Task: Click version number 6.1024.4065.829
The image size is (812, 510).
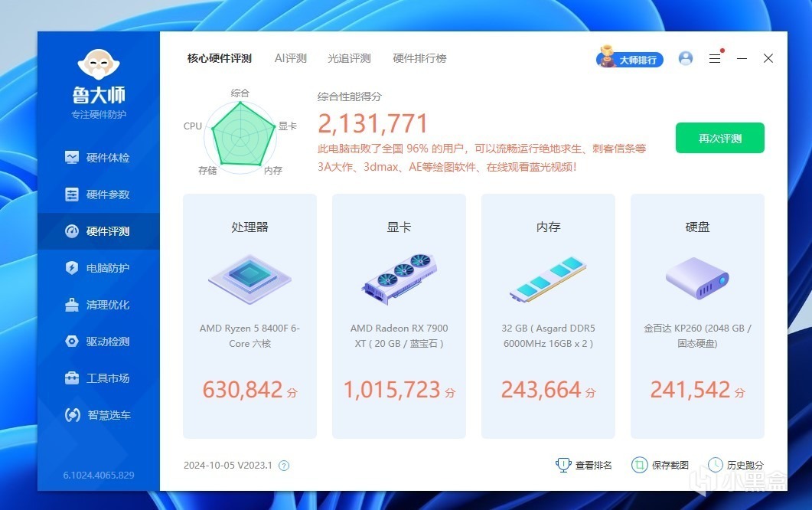Action: pos(99,476)
